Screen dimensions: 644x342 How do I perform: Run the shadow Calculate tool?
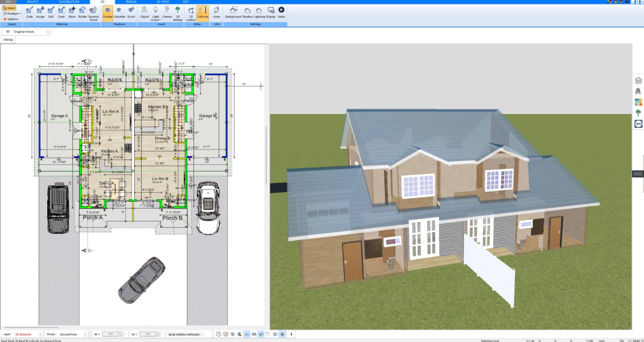coord(119,12)
